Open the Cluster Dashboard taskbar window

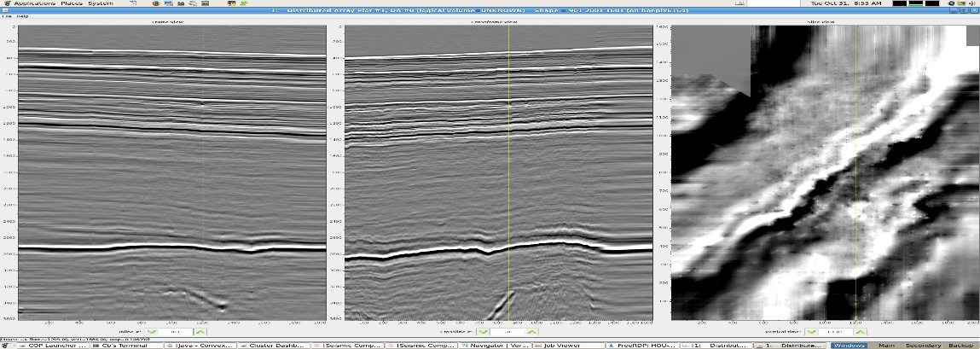(272, 345)
